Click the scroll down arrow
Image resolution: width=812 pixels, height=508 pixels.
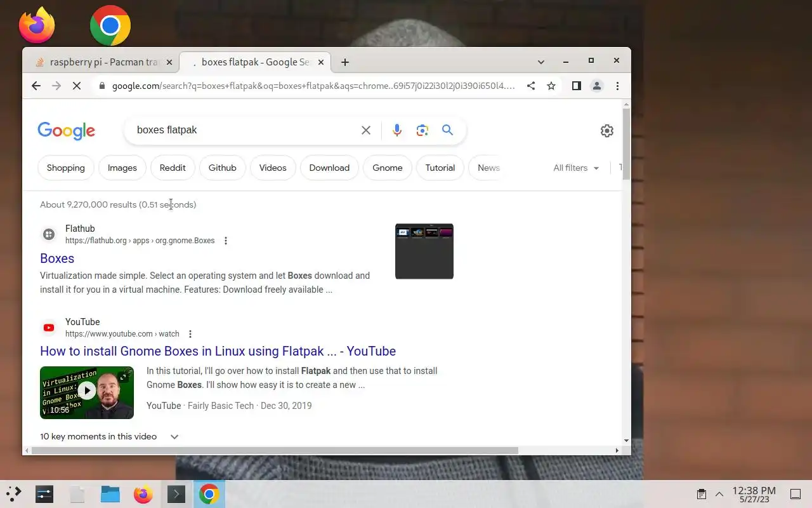coord(626,440)
